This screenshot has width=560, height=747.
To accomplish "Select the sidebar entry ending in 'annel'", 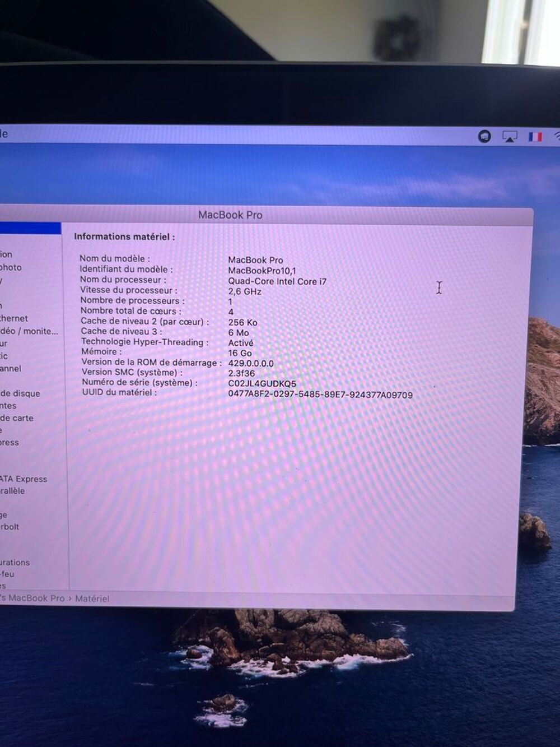I will click(x=11, y=368).
